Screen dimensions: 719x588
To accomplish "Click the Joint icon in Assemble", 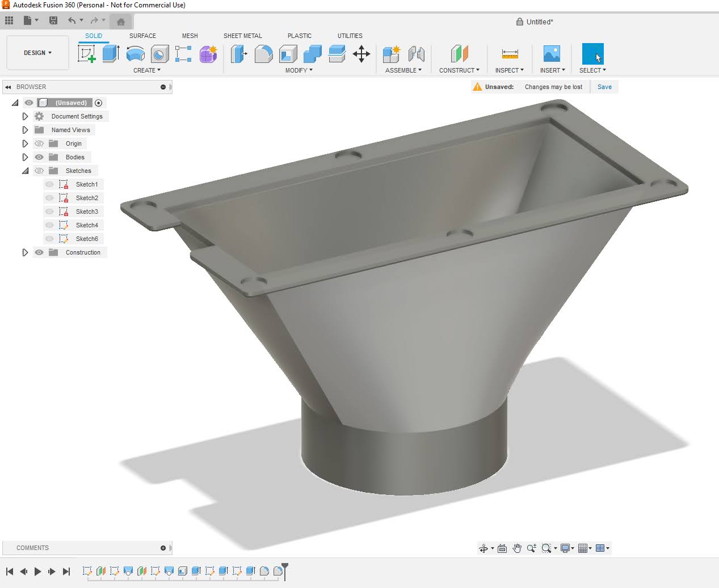I will click(417, 54).
